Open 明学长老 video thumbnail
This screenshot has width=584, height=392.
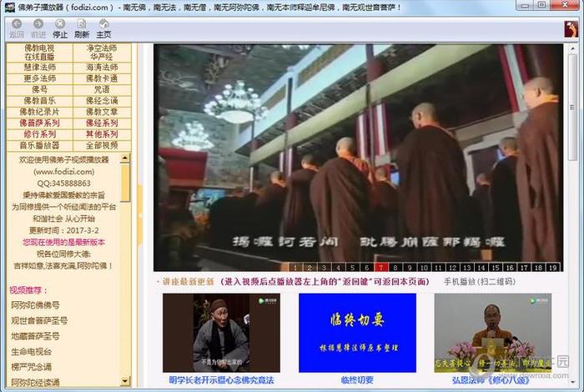point(221,333)
